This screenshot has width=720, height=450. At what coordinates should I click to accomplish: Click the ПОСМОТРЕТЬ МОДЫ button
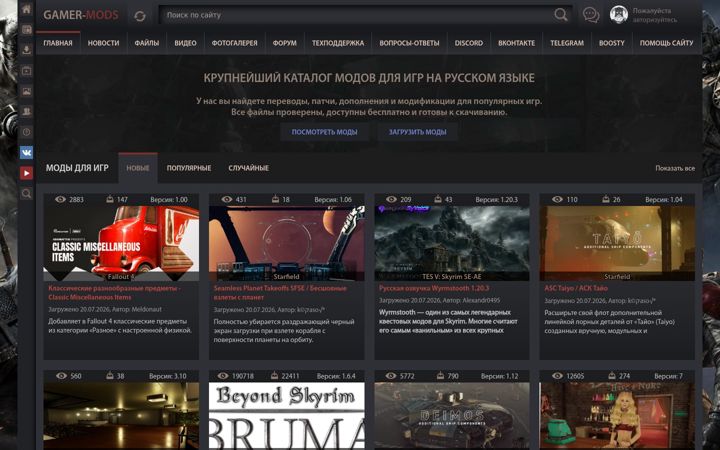pyautogui.click(x=324, y=132)
